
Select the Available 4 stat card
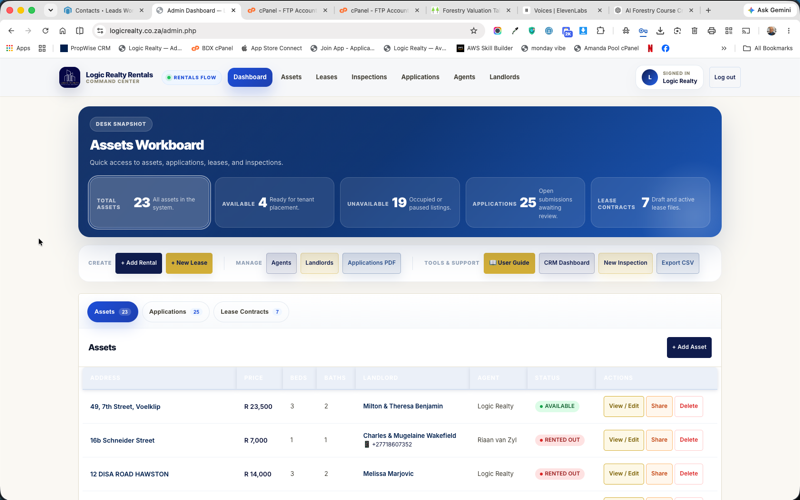274,203
